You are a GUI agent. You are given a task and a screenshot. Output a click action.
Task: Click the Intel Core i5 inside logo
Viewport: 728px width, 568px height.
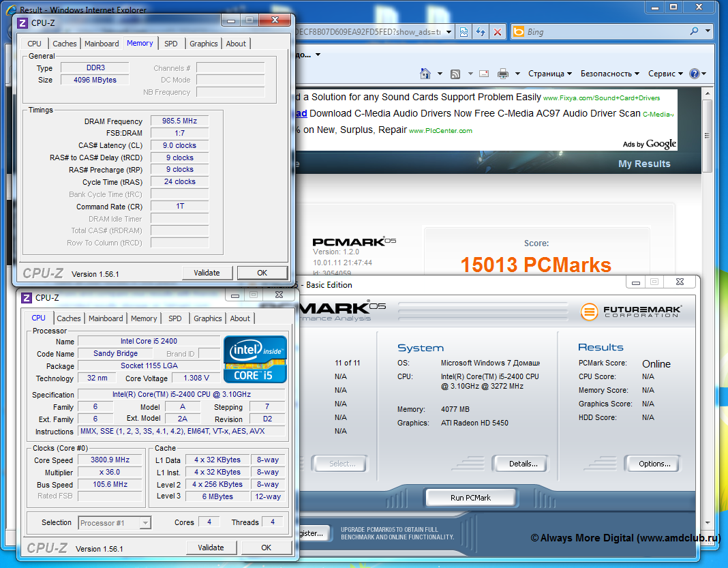click(255, 359)
